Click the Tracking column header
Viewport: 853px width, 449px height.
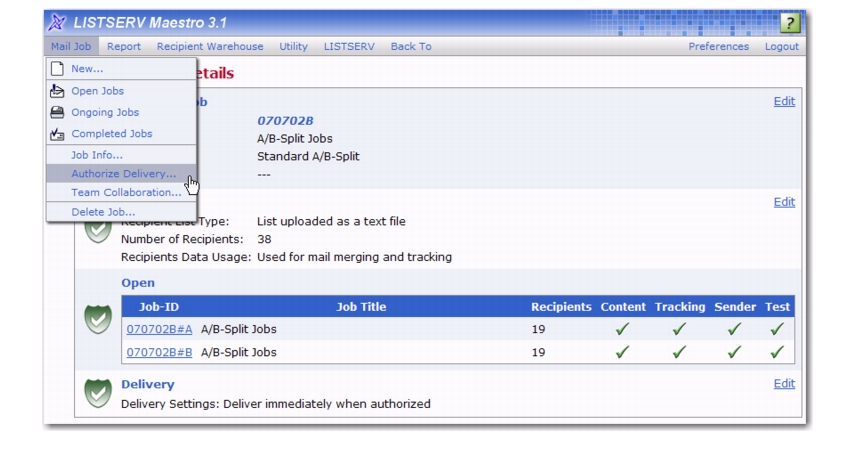(679, 307)
